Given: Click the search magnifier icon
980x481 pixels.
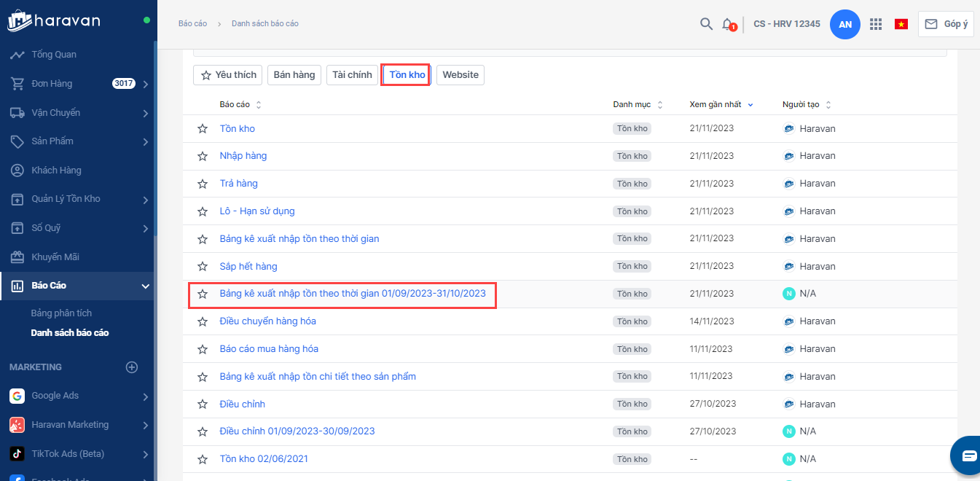Looking at the screenshot, I should pyautogui.click(x=706, y=24).
